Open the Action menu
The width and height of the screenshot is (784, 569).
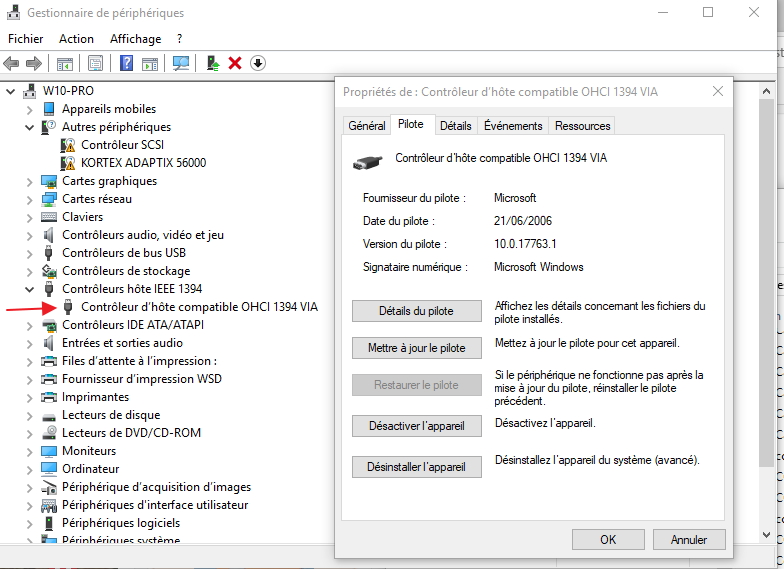coord(76,39)
